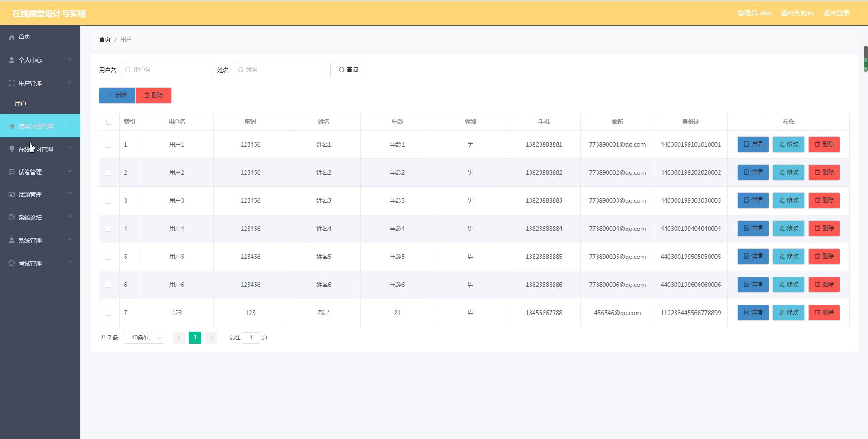Screen dimensions: 868x439
Task: Check the box for row with username 123
Action: pyautogui.click(x=108, y=313)
